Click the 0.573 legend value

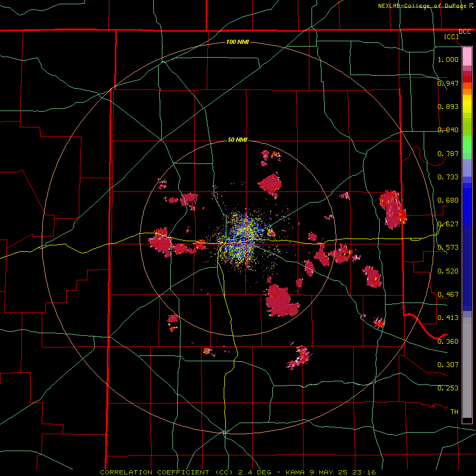[x=448, y=248]
